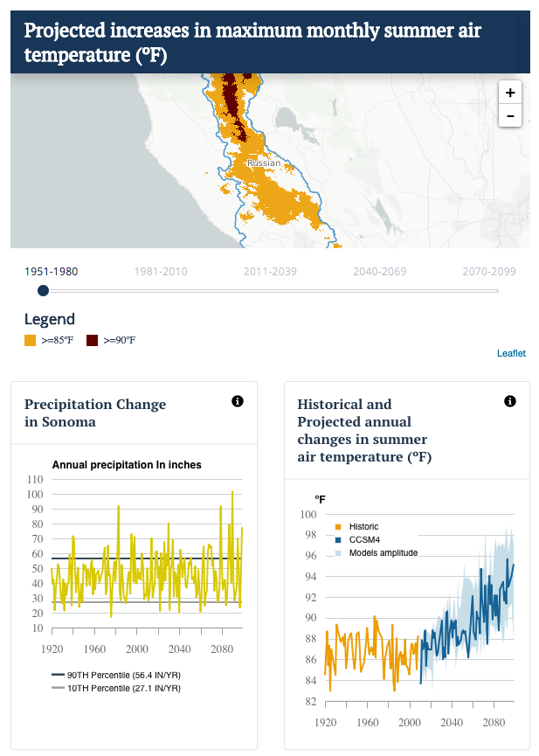
Task: Toggle 90TH Percentile line in precipitation legend
Action: pyautogui.click(x=116, y=675)
